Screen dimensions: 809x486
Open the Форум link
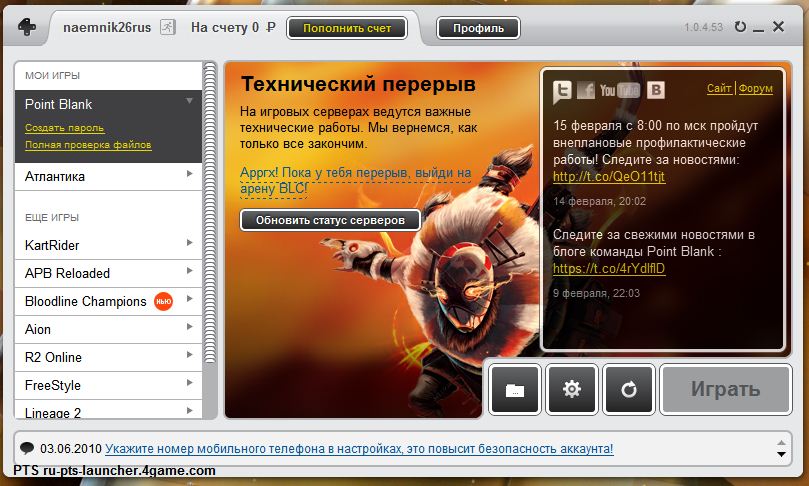[x=755, y=88]
